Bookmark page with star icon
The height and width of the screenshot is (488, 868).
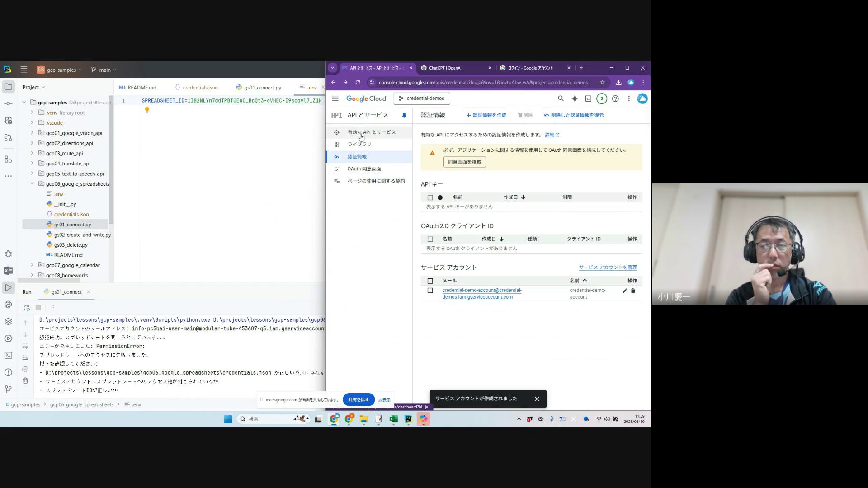(602, 82)
